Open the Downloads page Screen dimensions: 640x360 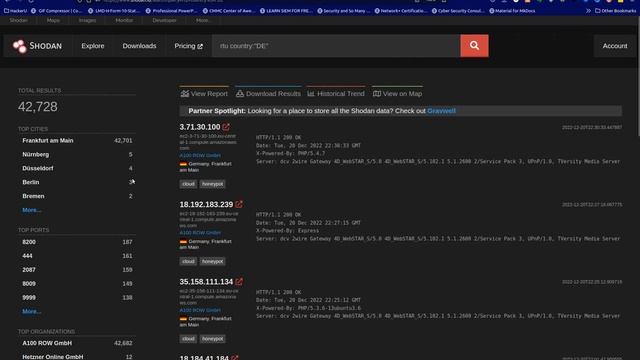tap(139, 46)
